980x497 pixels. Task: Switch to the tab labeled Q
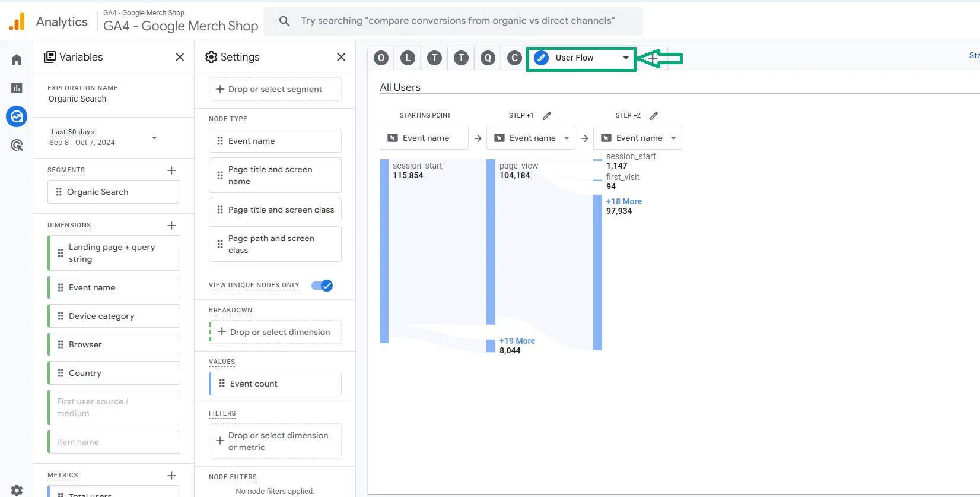coord(488,58)
